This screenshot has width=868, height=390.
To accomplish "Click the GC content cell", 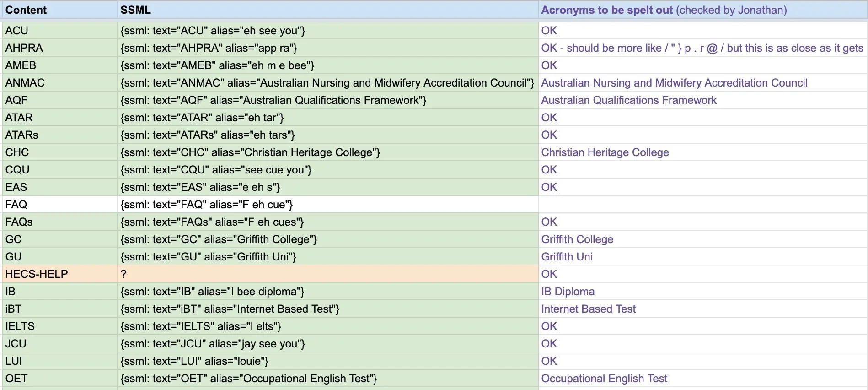I will click(60, 239).
